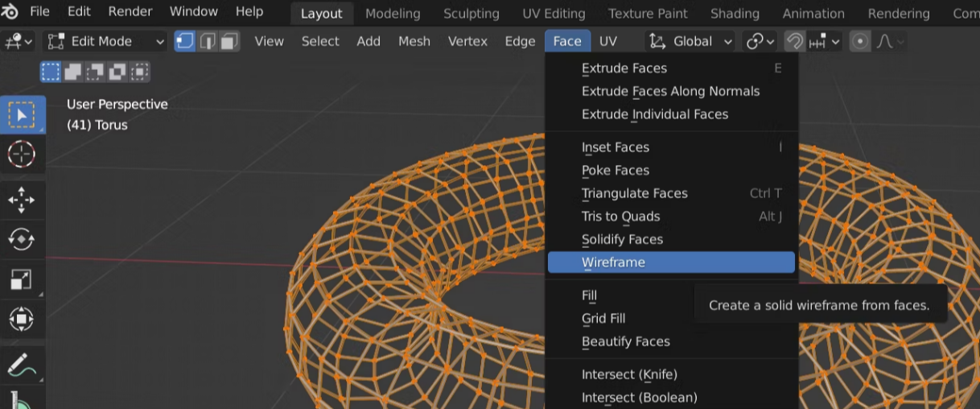Open the editor type selector
The width and height of the screenshot is (980, 409).
coord(19,42)
